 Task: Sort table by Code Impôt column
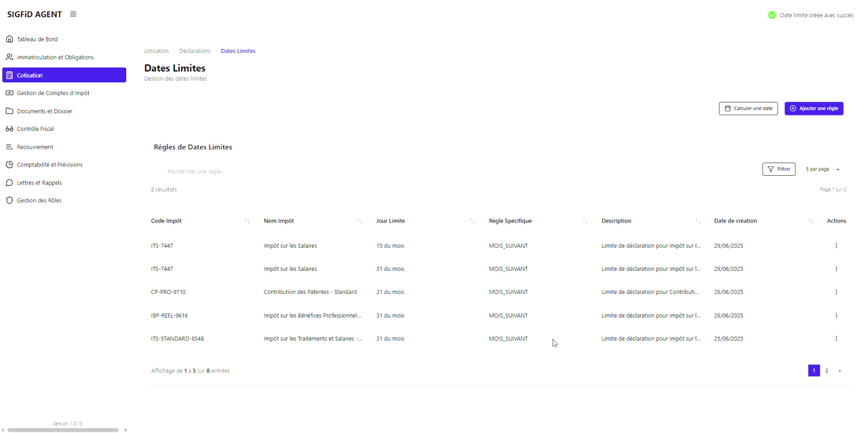(x=247, y=221)
